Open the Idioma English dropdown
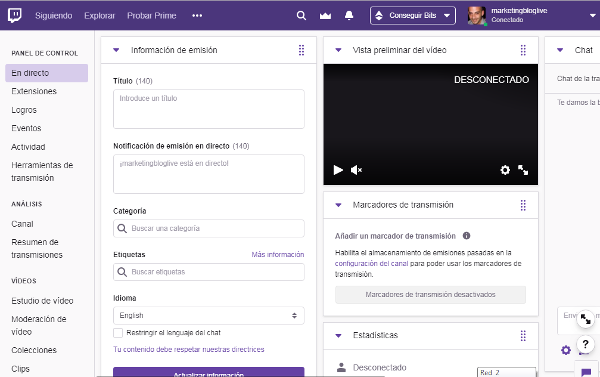Image resolution: width=600 pixels, height=377 pixels. [209, 316]
